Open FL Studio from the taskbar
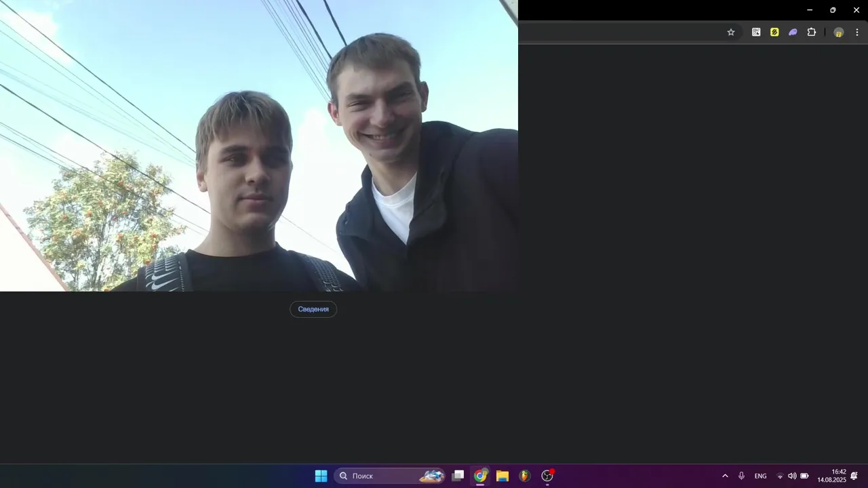Image resolution: width=868 pixels, height=488 pixels. click(525, 476)
